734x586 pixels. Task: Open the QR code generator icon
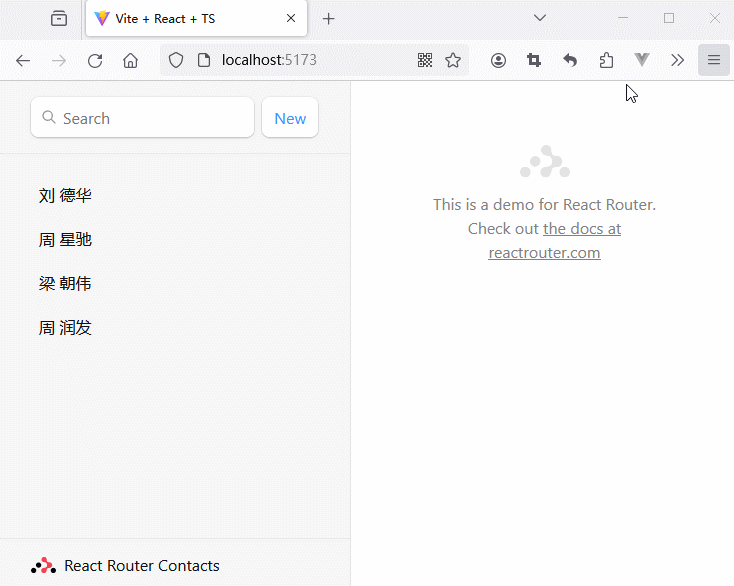[x=425, y=60]
